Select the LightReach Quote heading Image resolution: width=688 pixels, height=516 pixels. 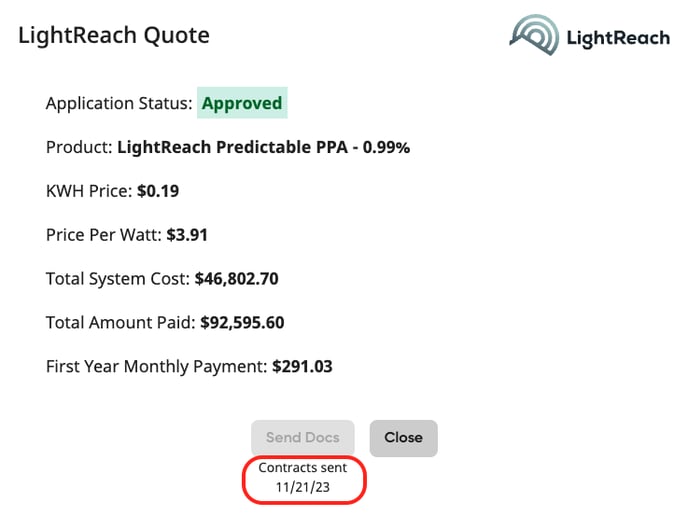[x=114, y=35]
